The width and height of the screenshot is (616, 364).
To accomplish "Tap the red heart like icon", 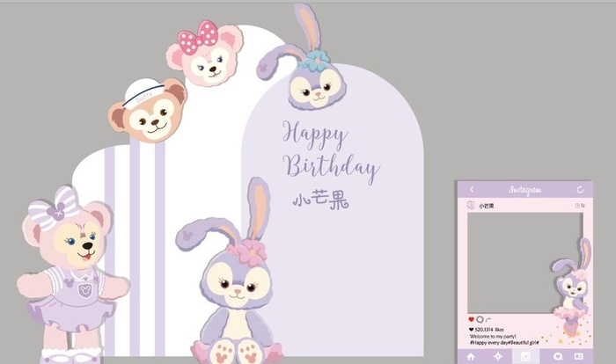I will point(471,319).
